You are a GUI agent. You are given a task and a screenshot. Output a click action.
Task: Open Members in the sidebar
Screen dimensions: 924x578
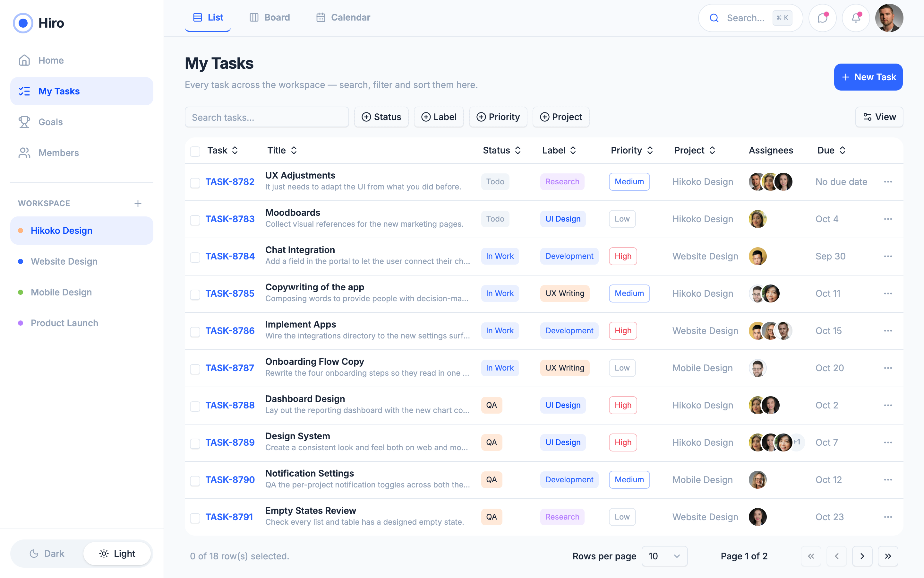[82, 153]
